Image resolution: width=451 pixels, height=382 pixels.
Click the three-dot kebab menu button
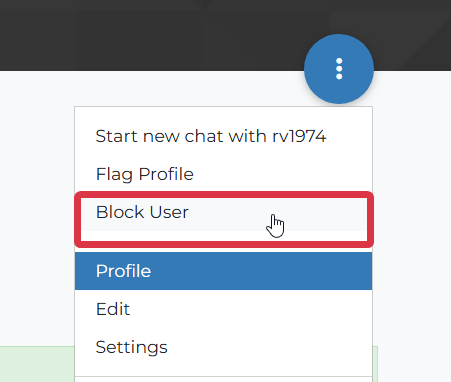[339, 69]
